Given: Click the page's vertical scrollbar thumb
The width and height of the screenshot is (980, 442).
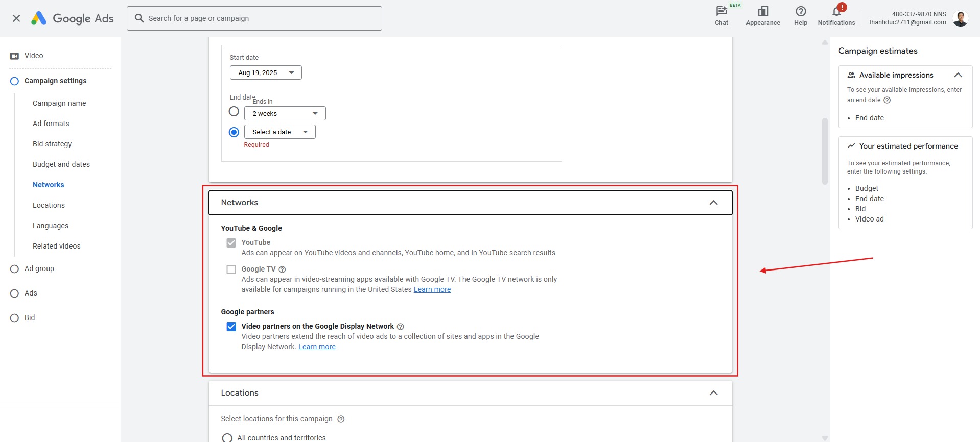Looking at the screenshot, I should [x=824, y=151].
